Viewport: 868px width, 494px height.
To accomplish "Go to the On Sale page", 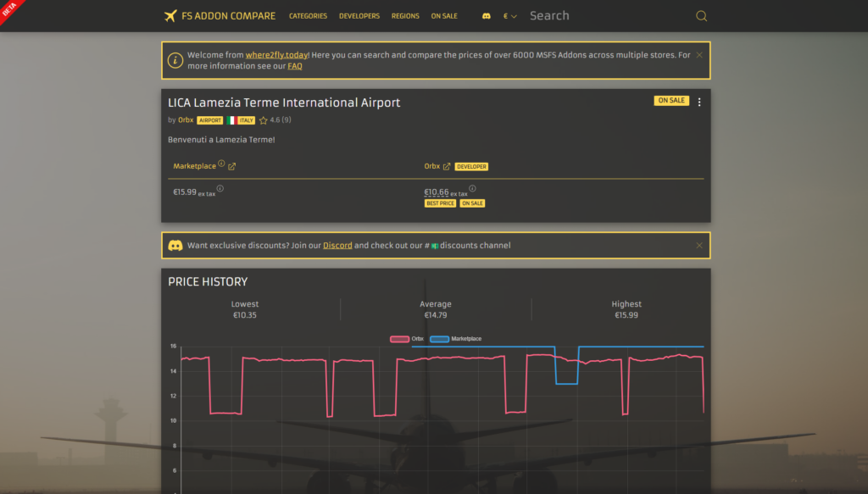I will [444, 16].
